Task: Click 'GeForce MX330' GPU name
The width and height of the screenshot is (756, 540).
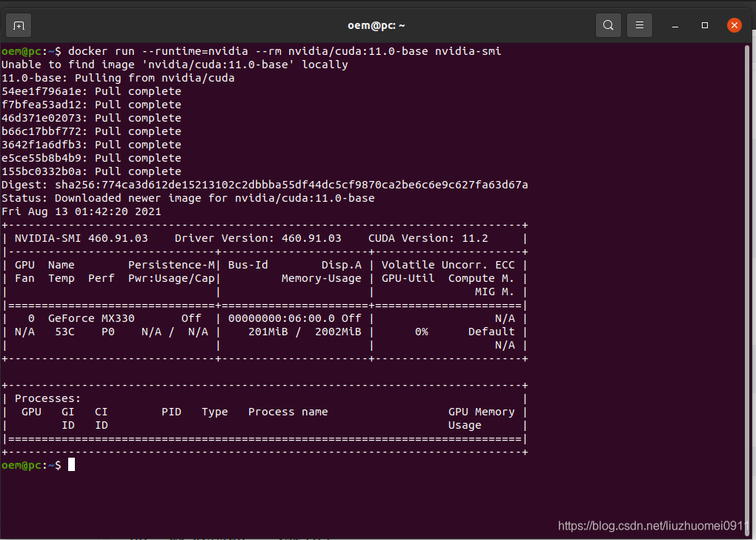Action: pos(91,318)
